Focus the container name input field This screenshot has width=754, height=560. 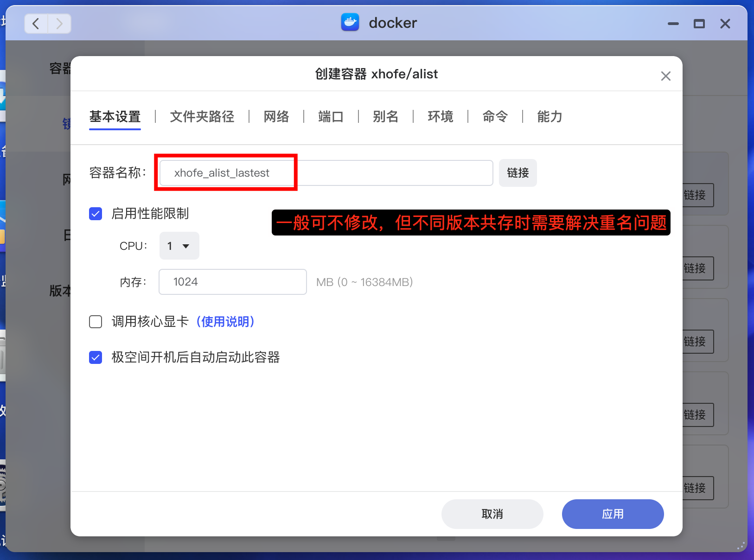coord(326,173)
